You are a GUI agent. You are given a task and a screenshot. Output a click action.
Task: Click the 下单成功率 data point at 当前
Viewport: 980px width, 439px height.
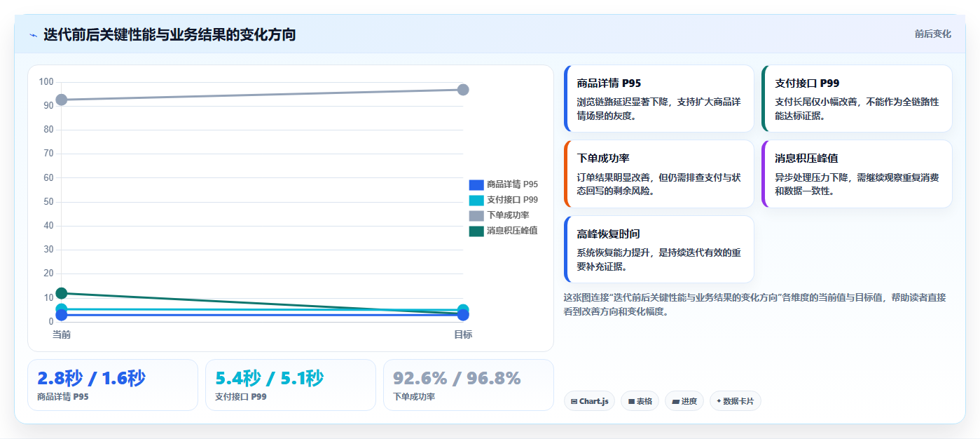click(62, 100)
